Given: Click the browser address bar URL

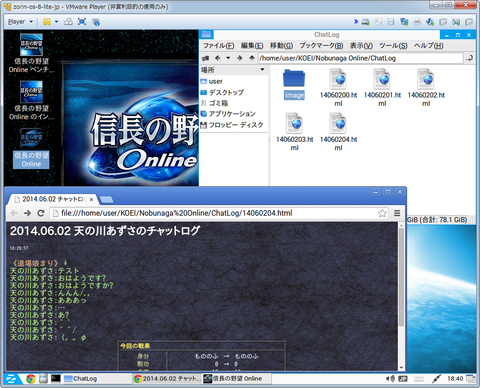Looking at the screenshot, I should (x=177, y=213).
